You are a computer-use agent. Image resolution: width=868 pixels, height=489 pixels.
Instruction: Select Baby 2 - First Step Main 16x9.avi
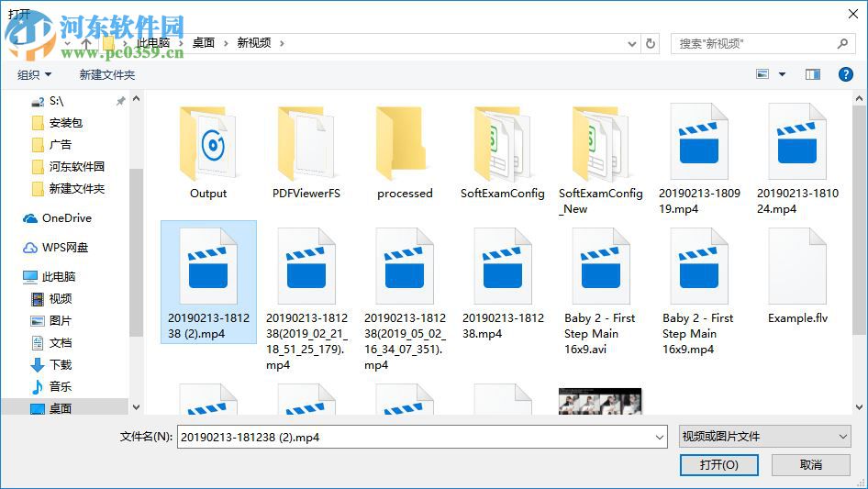[601, 292]
